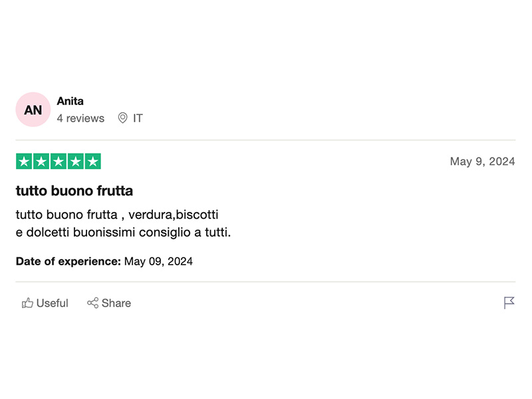Viewport: 532px width, 399px height.
Task: Click the review date May 9, 2024
Action: click(x=482, y=162)
